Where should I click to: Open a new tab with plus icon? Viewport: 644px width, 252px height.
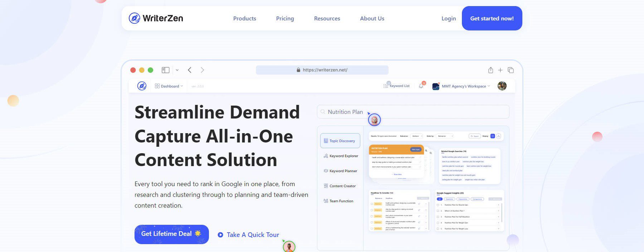tap(500, 70)
